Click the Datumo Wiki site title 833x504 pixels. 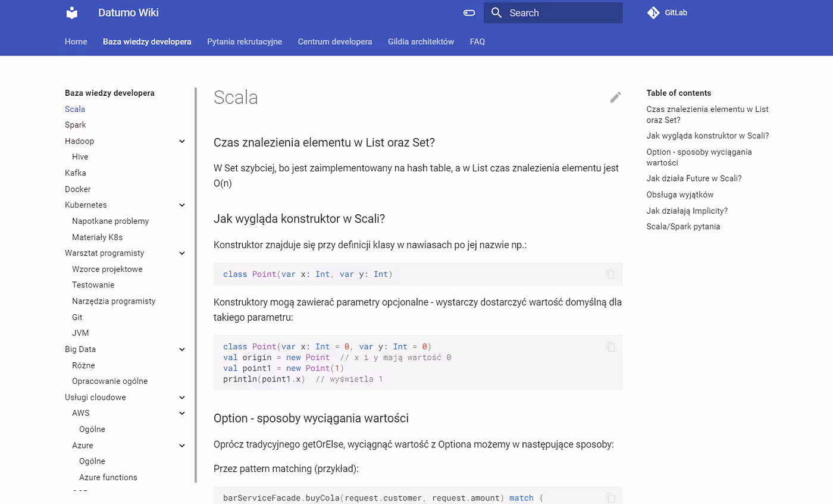129,12
